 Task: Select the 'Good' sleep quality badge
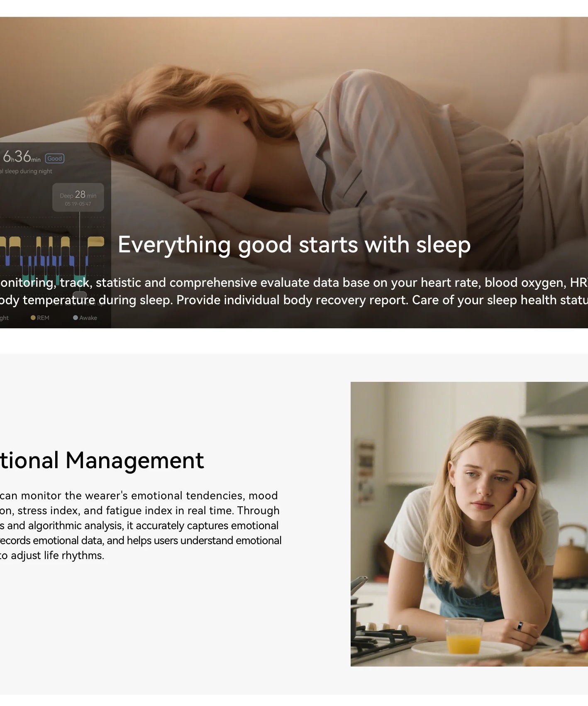click(54, 159)
